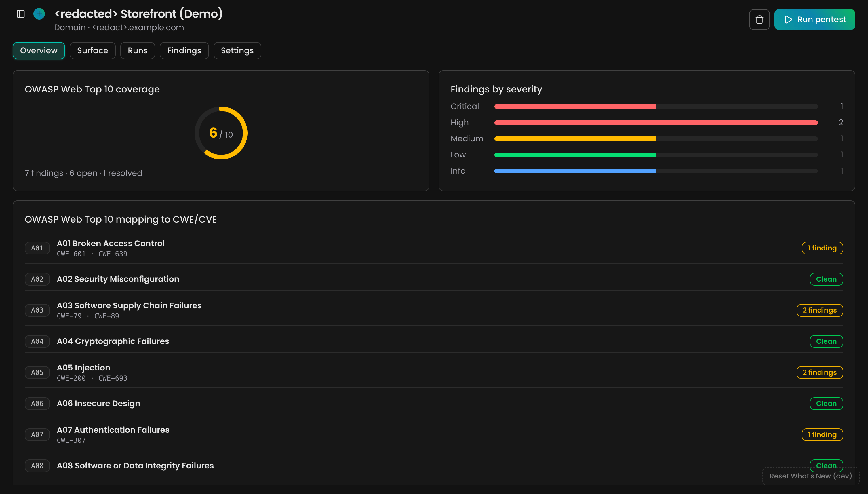Click the 2 findings badge for A03
868x494 pixels.
point(819,310)
